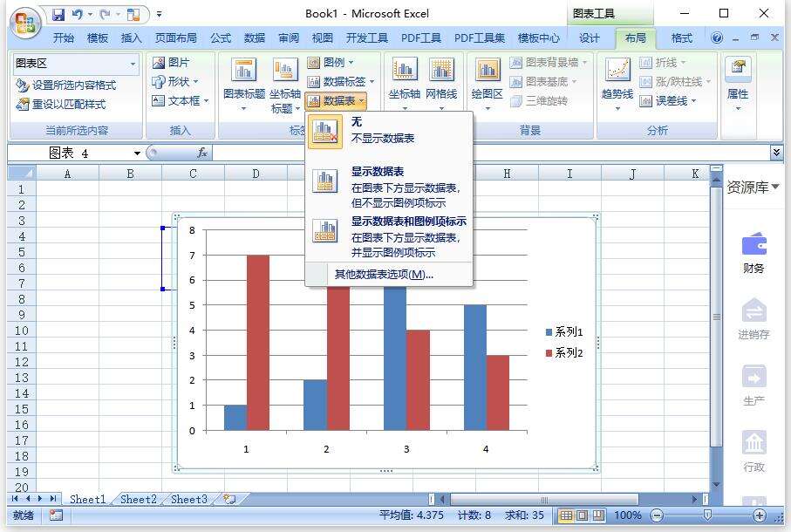The image size is (791, 532).
Task: Redo the last action
Action: click(105, 15)
